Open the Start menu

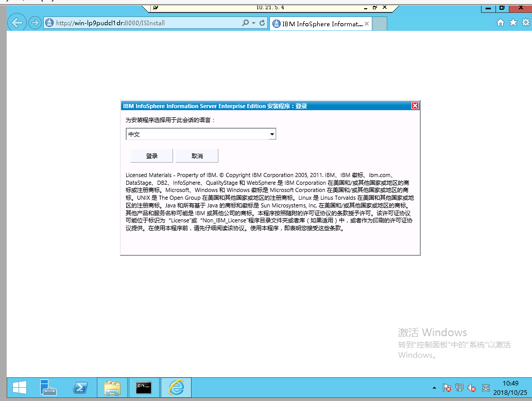(x=20, y=387)
